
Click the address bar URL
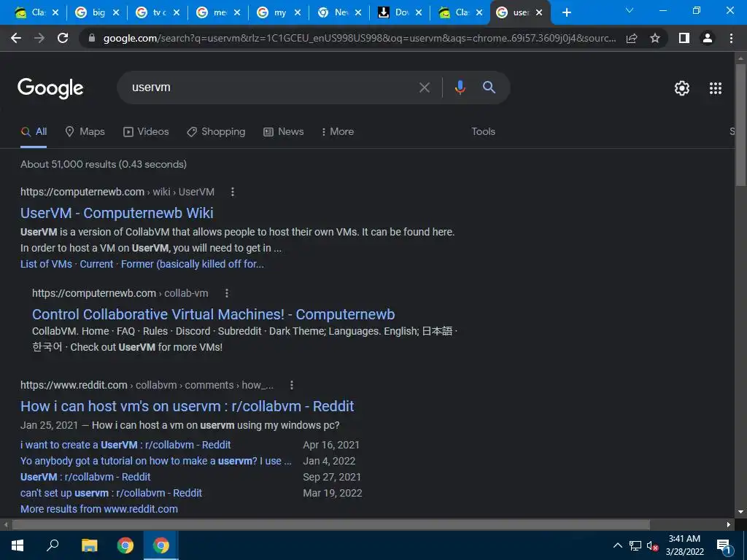[359, 38]
